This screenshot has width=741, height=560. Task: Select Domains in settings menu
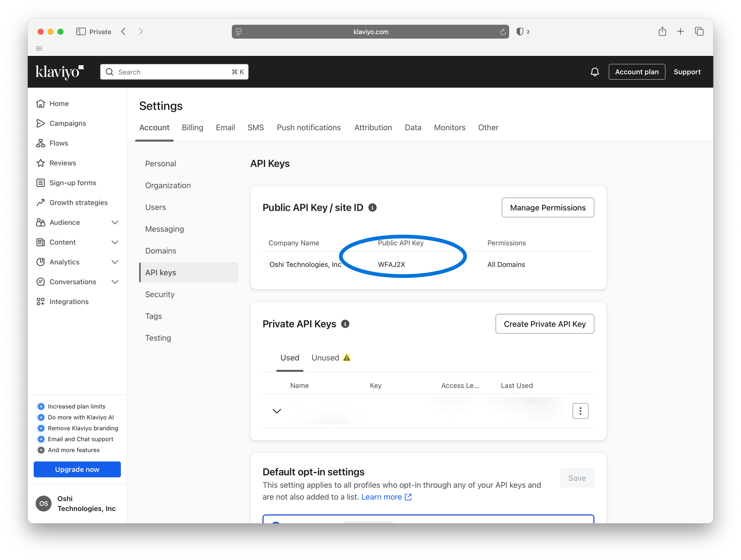pyautogui.click(x=161, y=251)
